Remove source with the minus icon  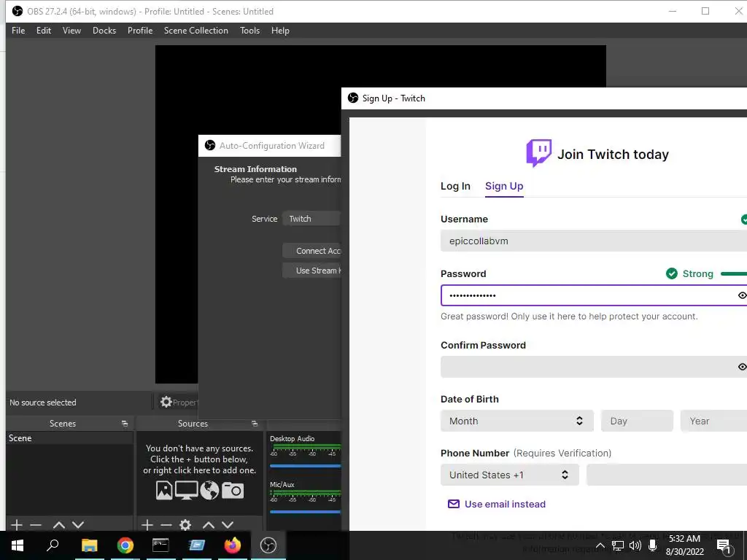[x=166, y=525]
